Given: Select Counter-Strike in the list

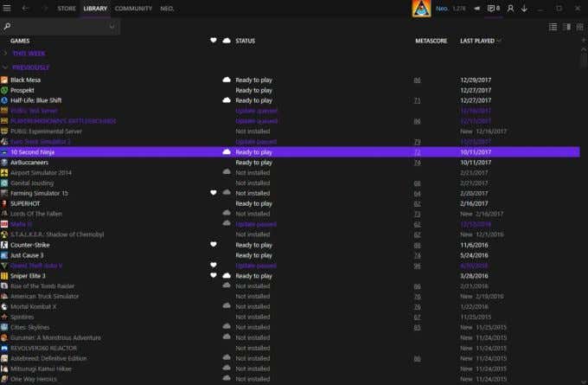Looking at the screenshot, I should tap(290, 245).
